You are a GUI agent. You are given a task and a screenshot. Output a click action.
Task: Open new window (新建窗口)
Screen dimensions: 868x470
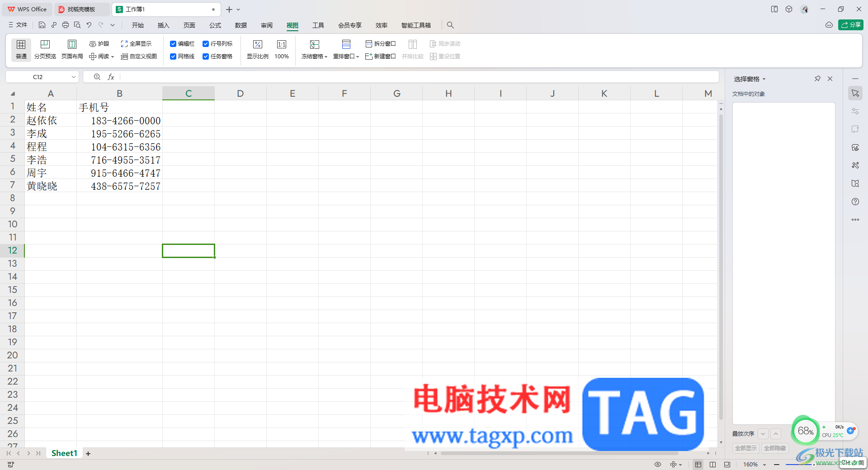point(381,56)
